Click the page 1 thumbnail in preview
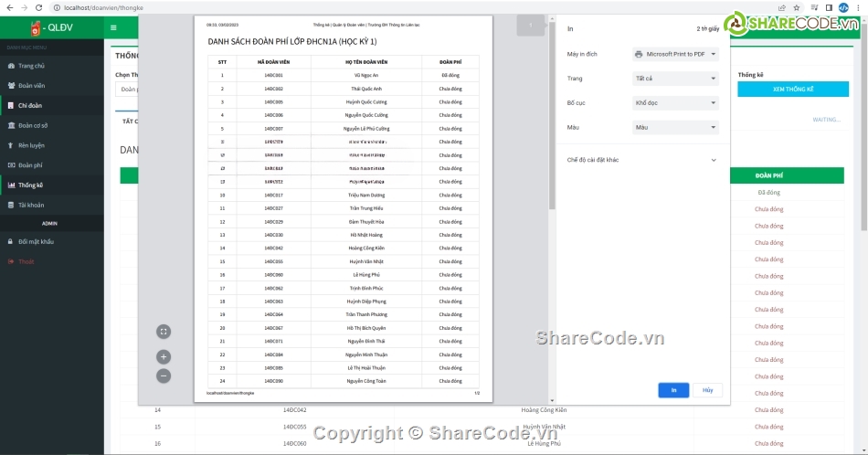This screenshot has width=868, height=455. [530, 26]
